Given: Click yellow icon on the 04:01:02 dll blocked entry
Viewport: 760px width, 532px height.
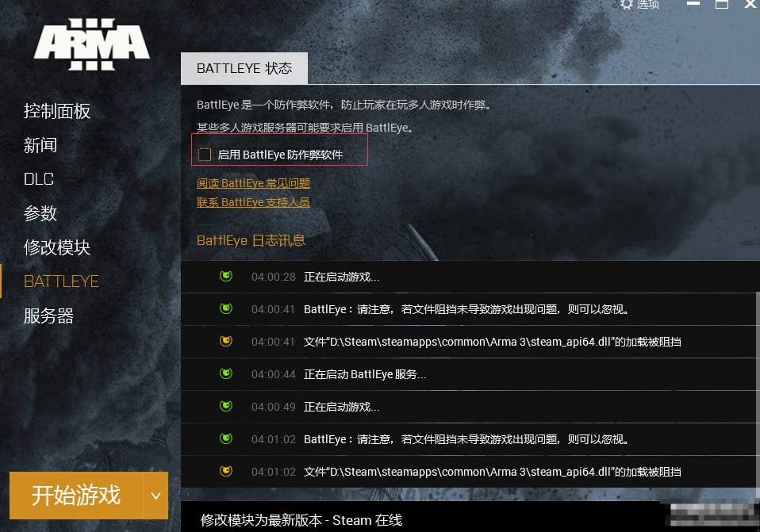Looking at the screenshot, I should click(x=225, y=472).
